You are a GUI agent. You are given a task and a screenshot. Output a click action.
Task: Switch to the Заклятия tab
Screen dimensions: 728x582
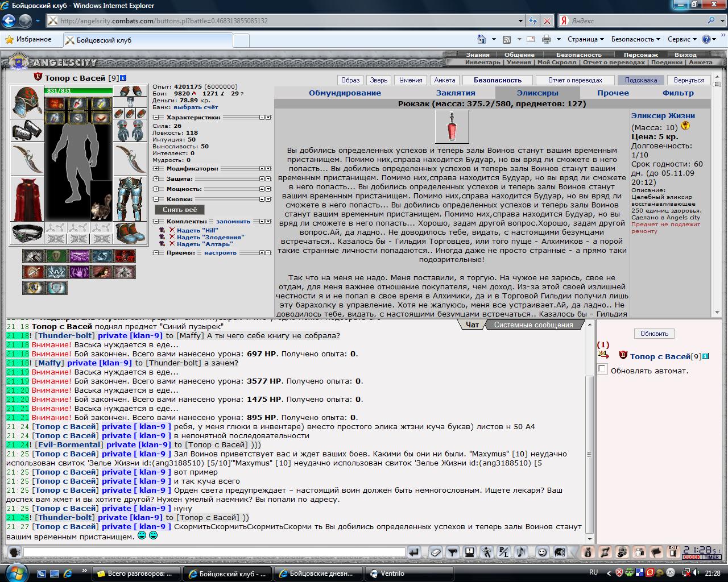point(456,93)
